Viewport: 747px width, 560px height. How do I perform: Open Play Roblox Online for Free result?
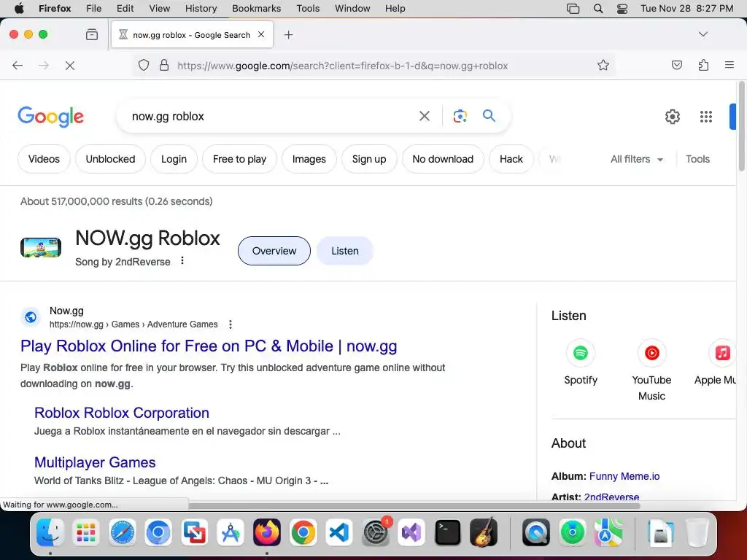(209, 346)
